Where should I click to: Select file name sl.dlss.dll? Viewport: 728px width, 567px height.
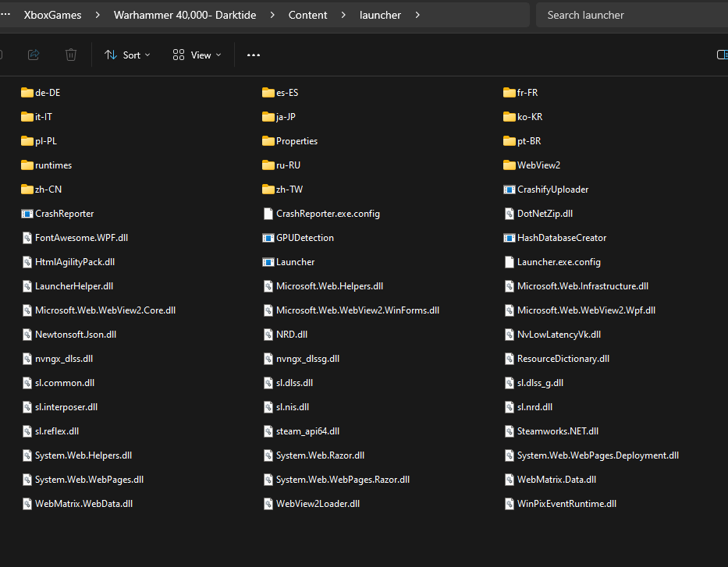[x=294, y=383]
